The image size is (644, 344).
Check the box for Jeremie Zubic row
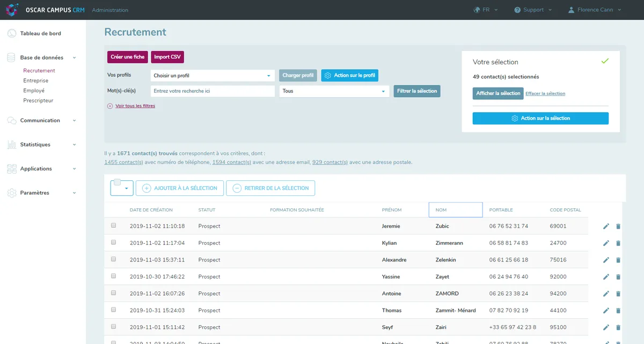point(113,226)
